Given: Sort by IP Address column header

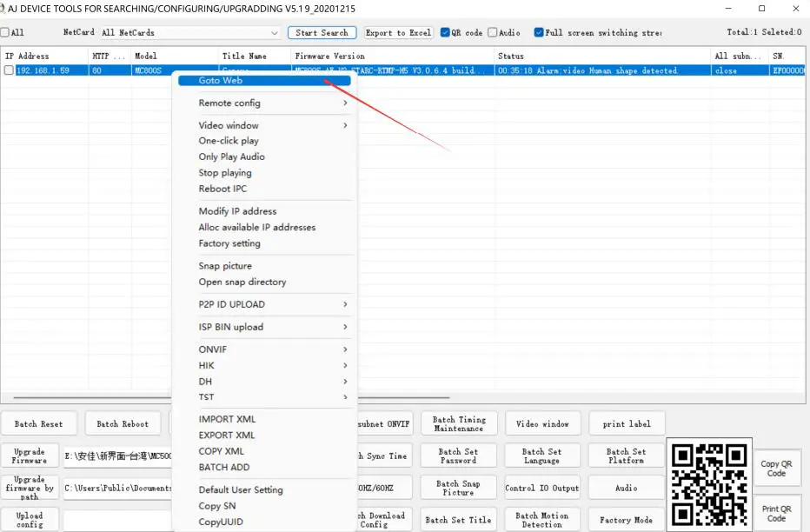Looking at the screenshot, I should tap(44, 56).
